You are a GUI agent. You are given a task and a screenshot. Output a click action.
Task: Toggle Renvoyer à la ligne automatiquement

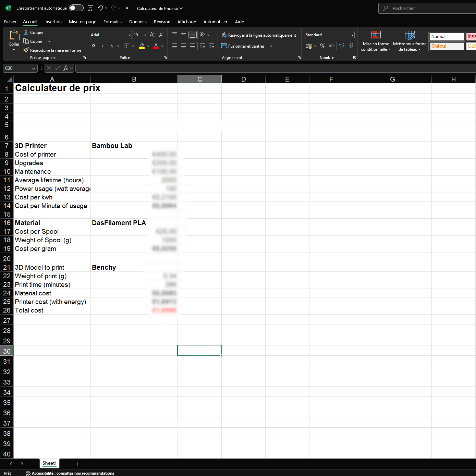click(259, 35)
